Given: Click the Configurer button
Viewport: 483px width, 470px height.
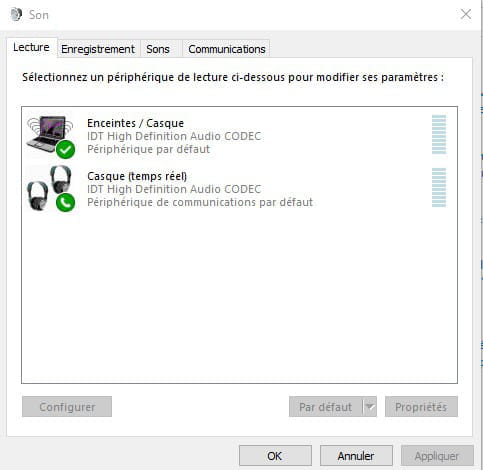Looking at the screenshot, I should tap(67, 407).
